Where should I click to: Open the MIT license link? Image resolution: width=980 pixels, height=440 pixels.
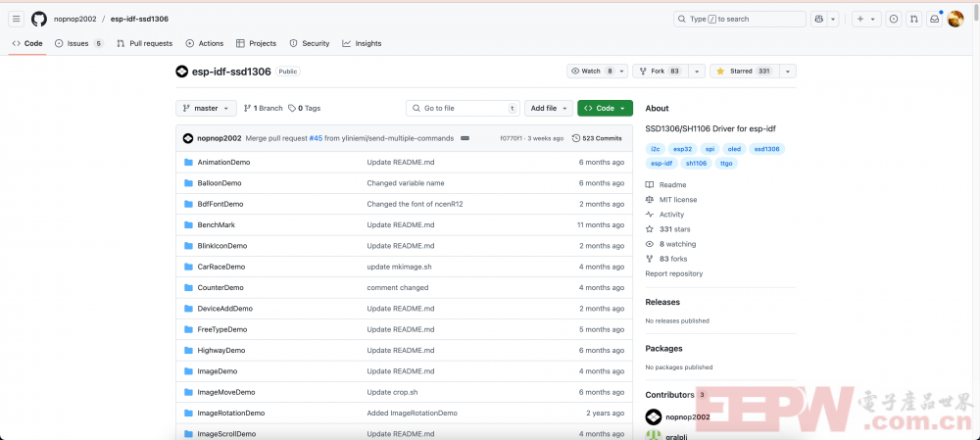point(671,199)
